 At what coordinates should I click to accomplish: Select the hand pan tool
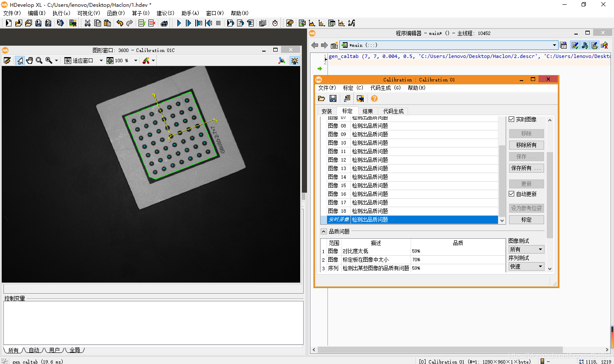click(29, 61)
